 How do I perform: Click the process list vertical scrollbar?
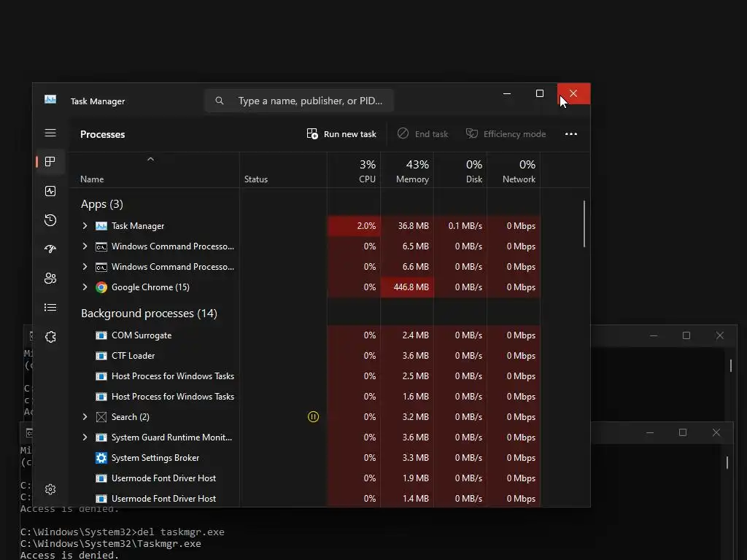point(584,224)
